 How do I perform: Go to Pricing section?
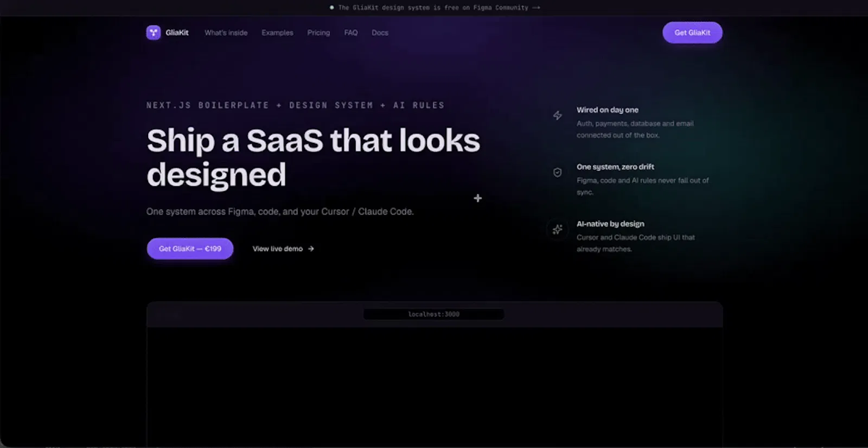click(318, 33)
